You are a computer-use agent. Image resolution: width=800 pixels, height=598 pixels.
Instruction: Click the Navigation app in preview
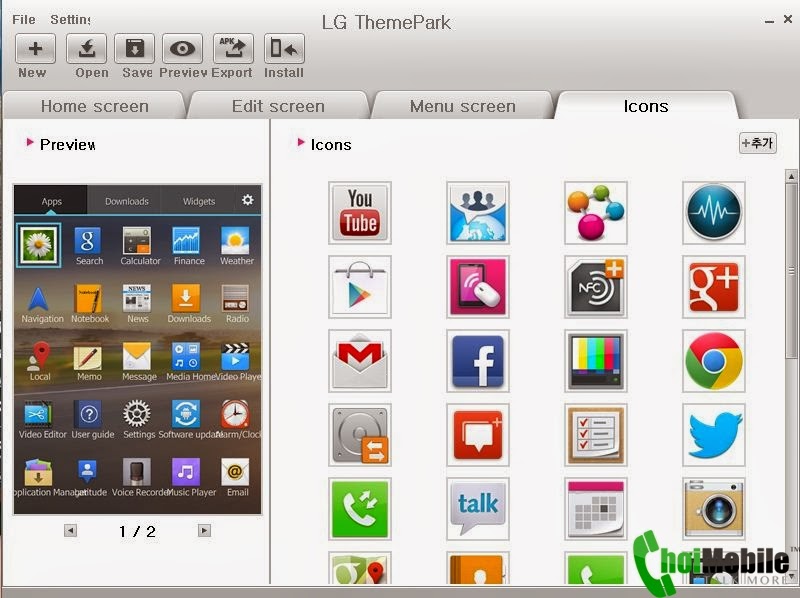point(41,304)
